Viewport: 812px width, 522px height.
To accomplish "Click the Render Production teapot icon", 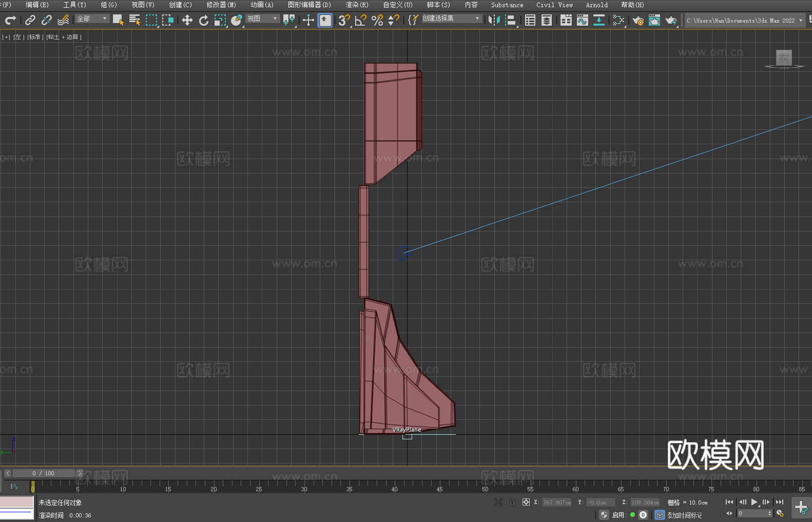I will point(671,20).
